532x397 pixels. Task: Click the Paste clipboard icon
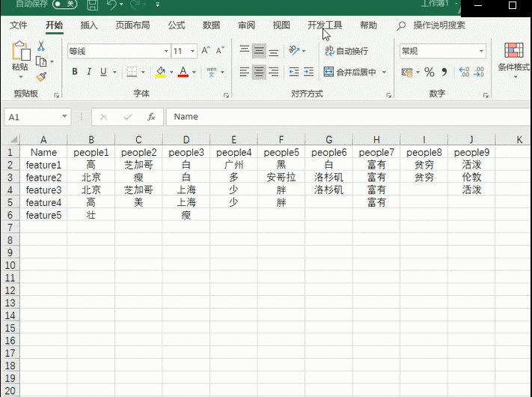(x=21, y=51)
